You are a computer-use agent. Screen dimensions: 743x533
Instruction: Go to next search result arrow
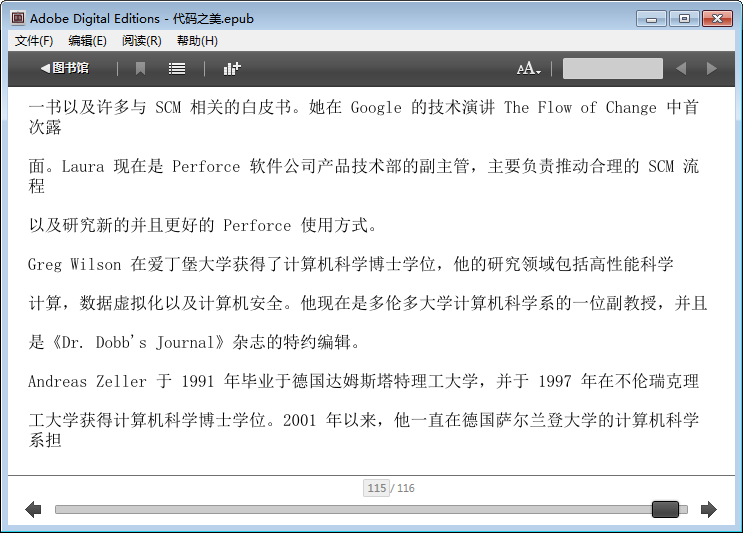click(x=711, y=69)
